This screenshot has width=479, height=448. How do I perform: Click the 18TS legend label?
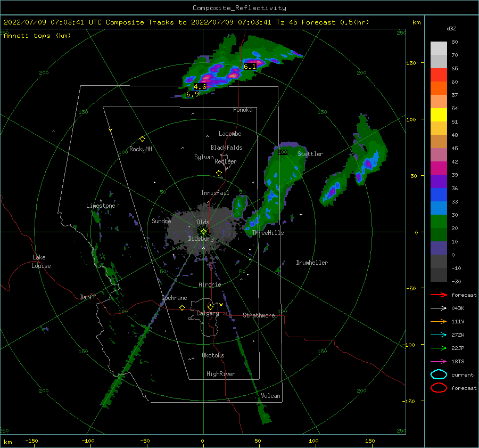click(458, 362)
